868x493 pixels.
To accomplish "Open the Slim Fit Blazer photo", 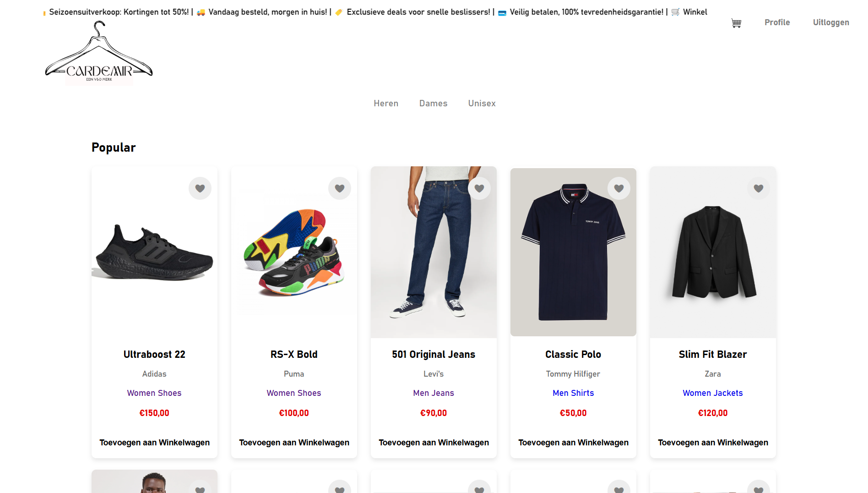I will [x=713, y=252].
